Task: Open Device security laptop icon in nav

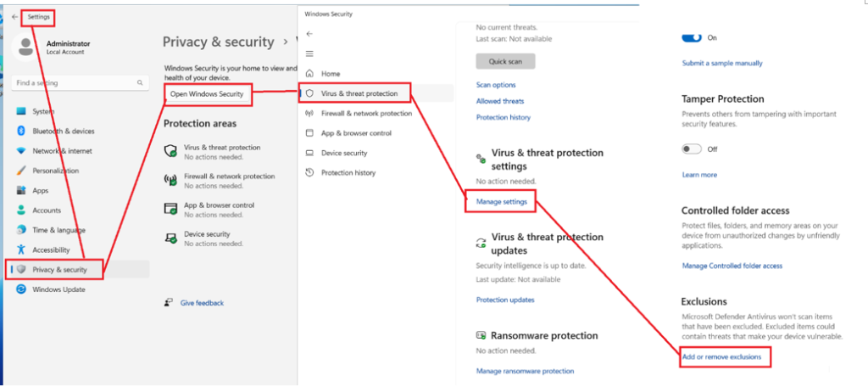Action: (309, 153)
